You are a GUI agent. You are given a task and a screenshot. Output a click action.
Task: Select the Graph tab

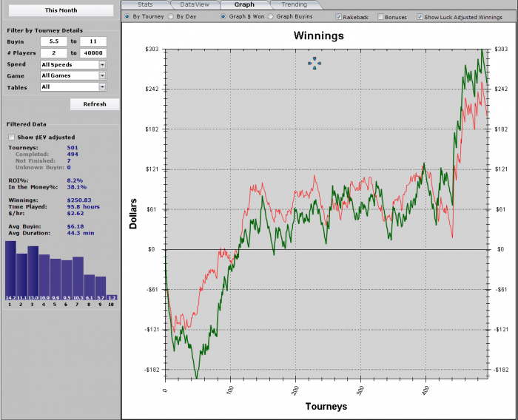coord(244,4)
